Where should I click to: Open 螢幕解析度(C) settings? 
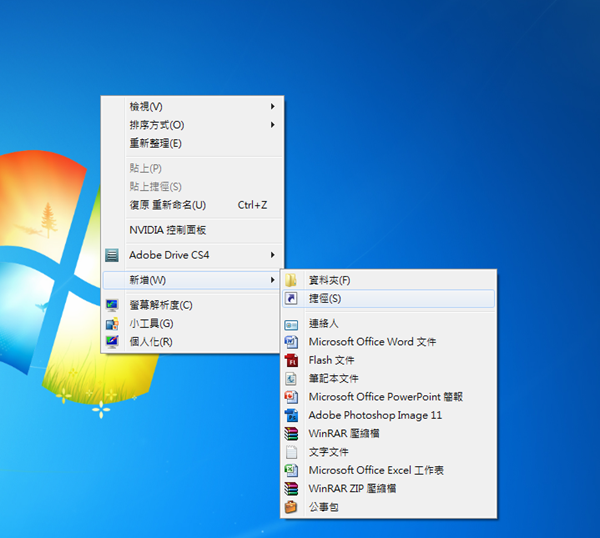(160, 305)
